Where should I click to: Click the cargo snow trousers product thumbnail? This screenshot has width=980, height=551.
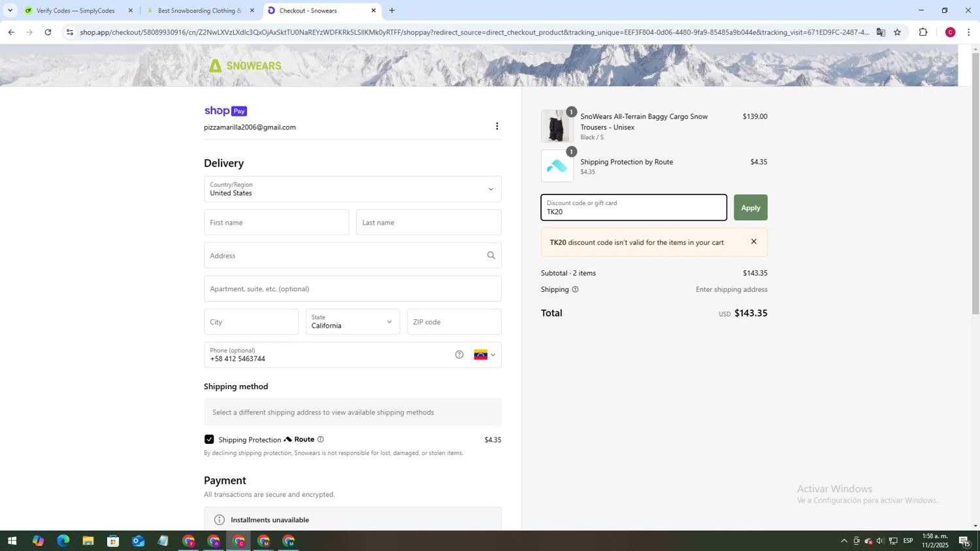click(557, 126)
